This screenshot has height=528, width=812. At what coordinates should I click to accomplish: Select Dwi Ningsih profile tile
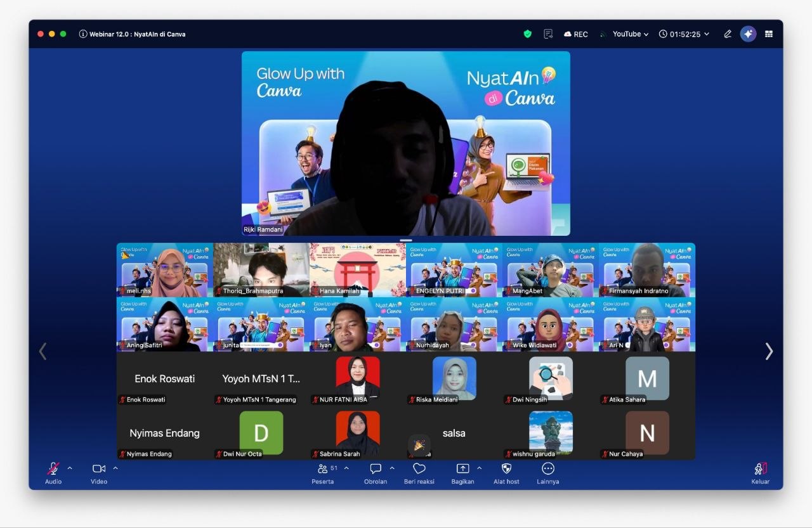tap(551, 379)
